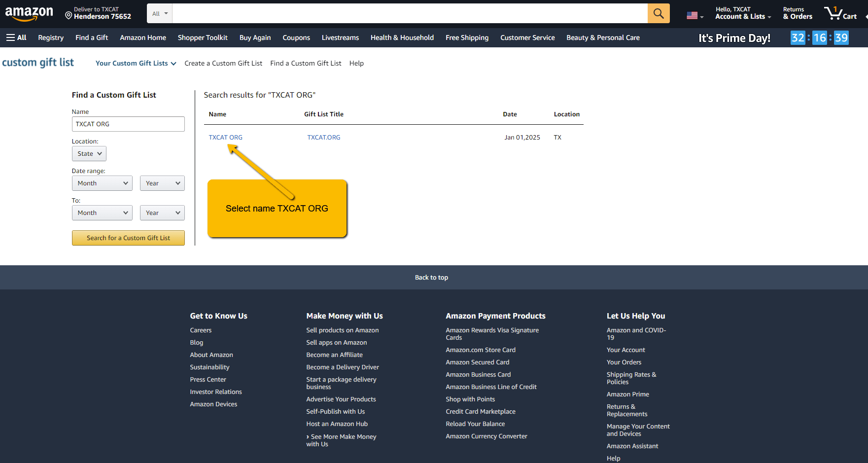
Task: Open Reload Your Balance link
Action: (x=475, y=424)
